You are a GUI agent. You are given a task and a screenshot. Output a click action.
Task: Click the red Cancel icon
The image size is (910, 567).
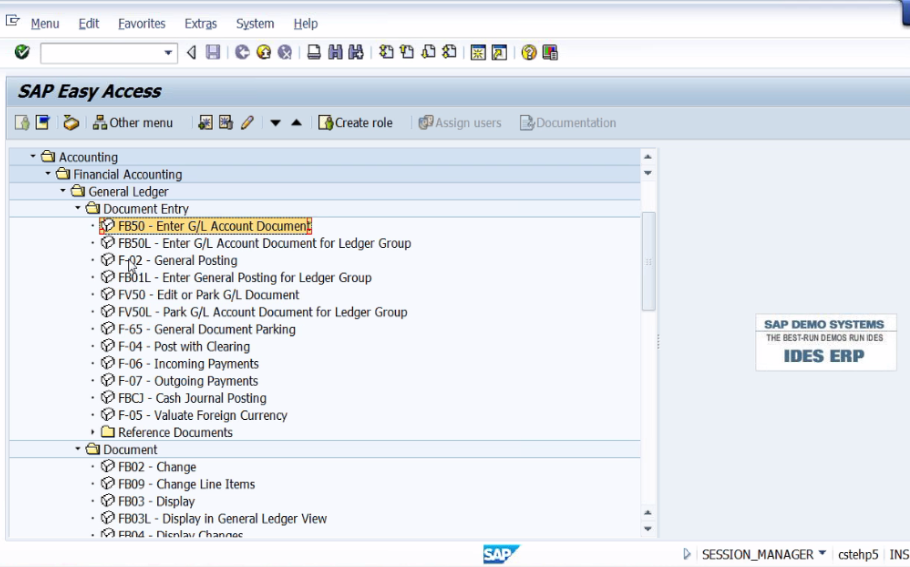tap(284, 53)
